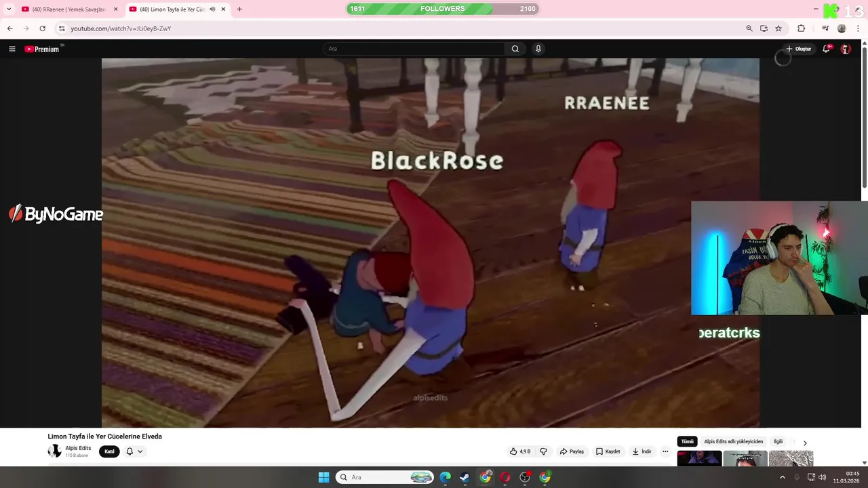Open YouTube notifications bell in header
Image resolution: width=868 pixels, height=488 pixels.
point(826,49)
